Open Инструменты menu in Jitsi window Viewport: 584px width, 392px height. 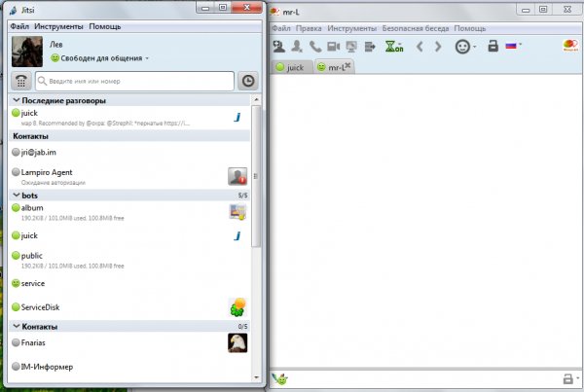click(x=58, y=26)
